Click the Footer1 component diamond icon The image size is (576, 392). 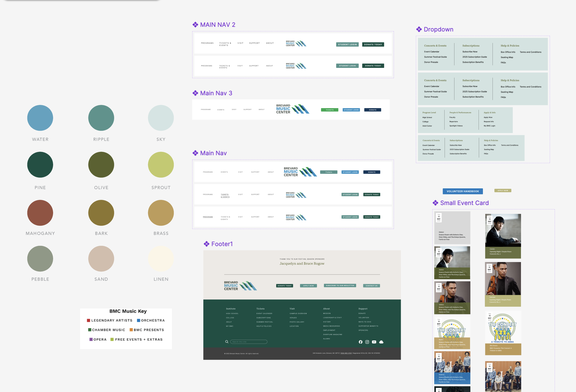pyautogui.click(x=206, y=244)
